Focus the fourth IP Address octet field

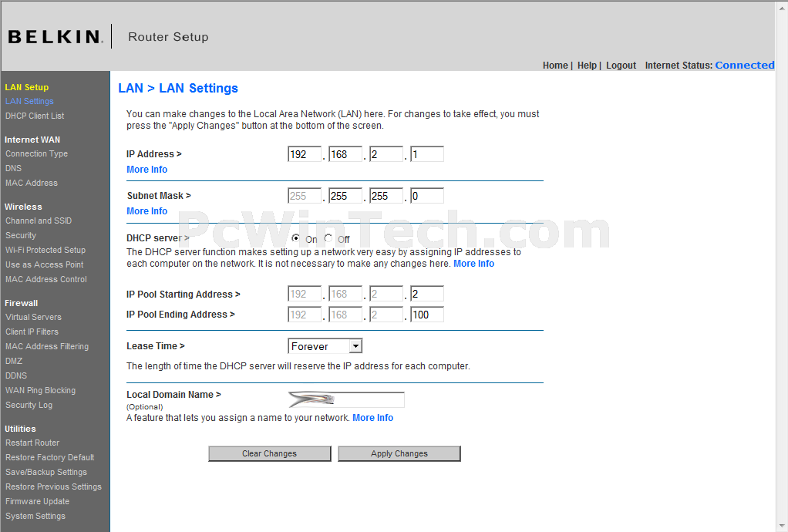point(427,154)
